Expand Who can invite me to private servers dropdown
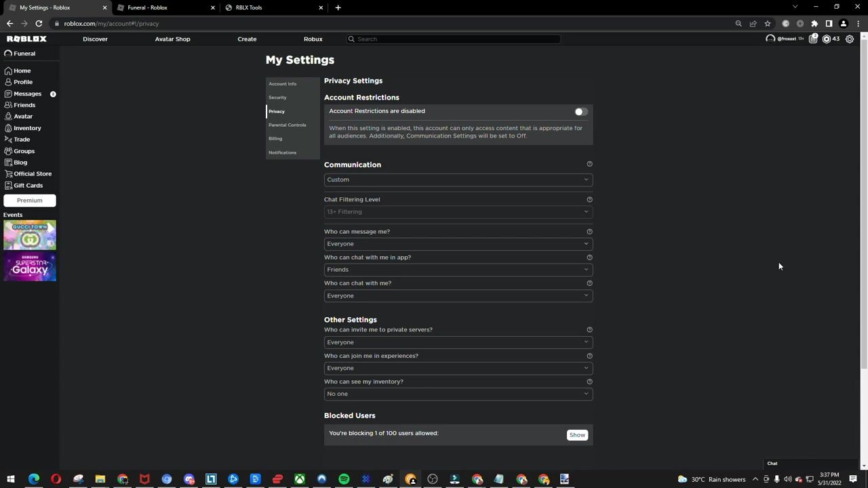Screen dimensions: 868x488 tap(458, 342)
